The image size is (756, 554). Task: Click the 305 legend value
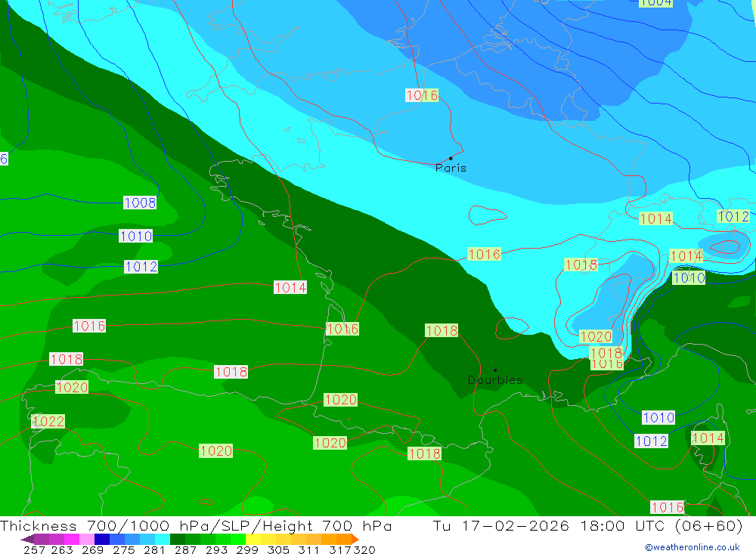click(277, 549)
